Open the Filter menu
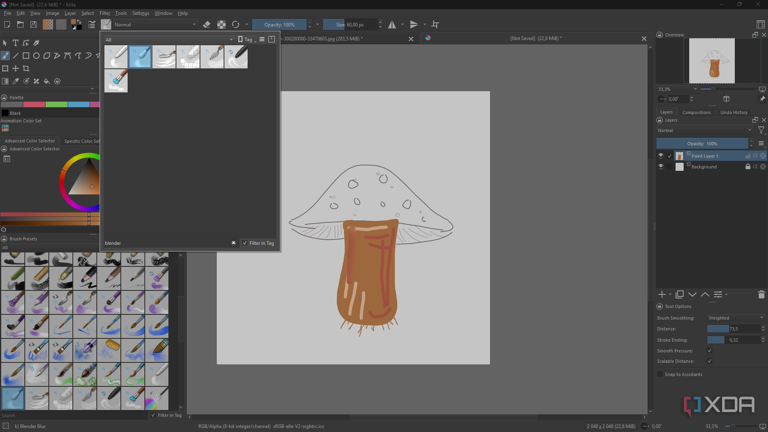 pos(104,13)
